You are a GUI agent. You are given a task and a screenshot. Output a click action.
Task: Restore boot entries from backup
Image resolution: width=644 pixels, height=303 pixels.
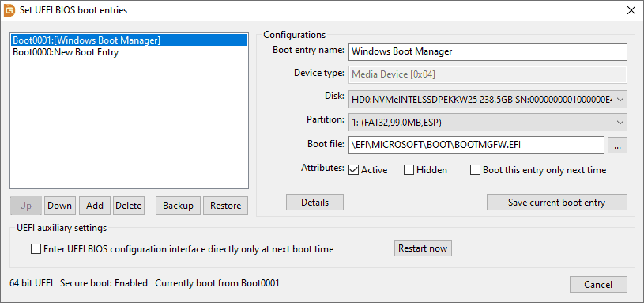point(225,205)
